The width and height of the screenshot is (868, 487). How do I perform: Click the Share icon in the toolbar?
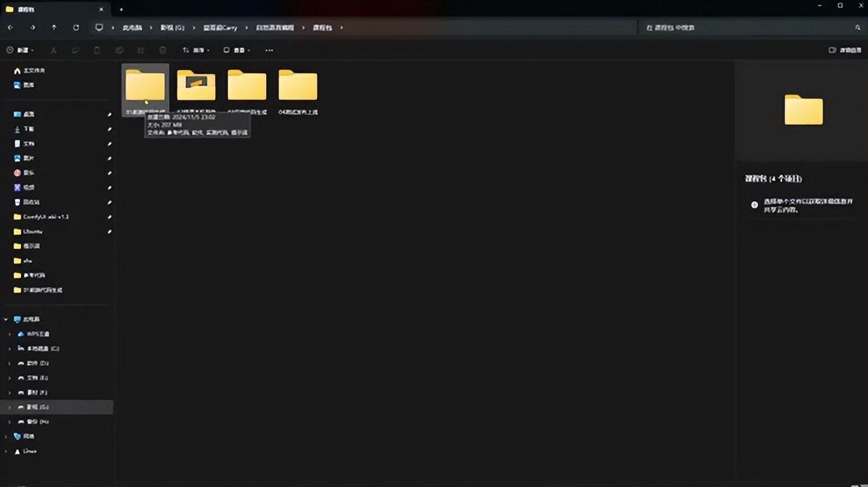coord(141,50)
